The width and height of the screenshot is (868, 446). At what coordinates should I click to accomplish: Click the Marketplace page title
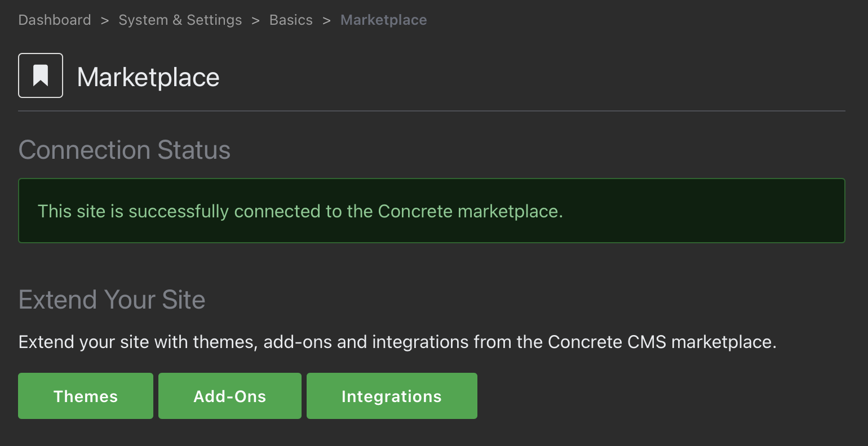pos(148,77)
